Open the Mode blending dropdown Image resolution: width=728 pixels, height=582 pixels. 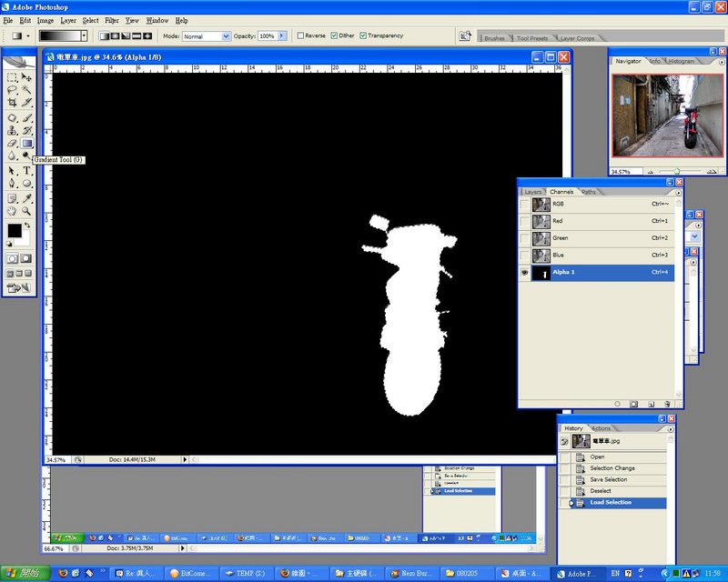click(x=226, y=36)
